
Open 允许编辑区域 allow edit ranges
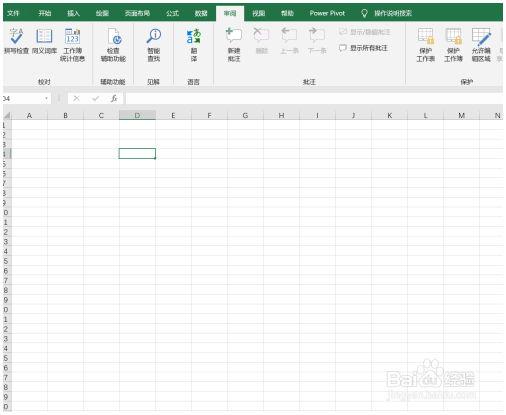point(481,45)
